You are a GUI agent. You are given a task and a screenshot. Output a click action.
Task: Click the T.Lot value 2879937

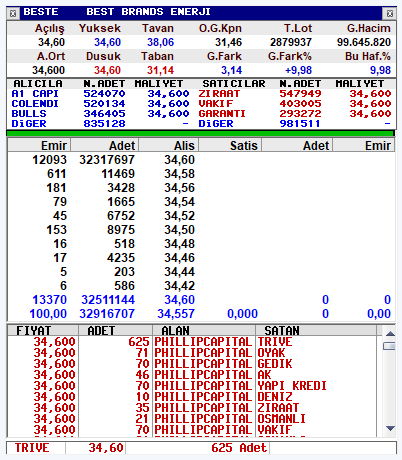click(x=291, y=42)
